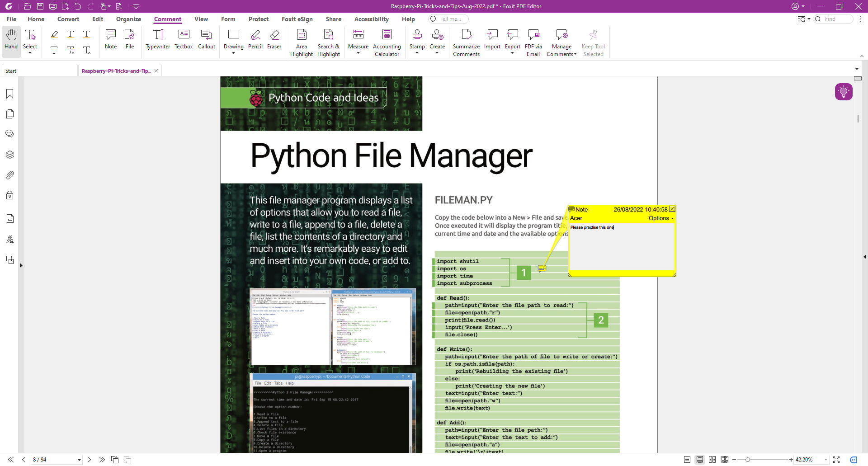Open the Bookmarks panel in the sidebar

(x=9, y=94)
